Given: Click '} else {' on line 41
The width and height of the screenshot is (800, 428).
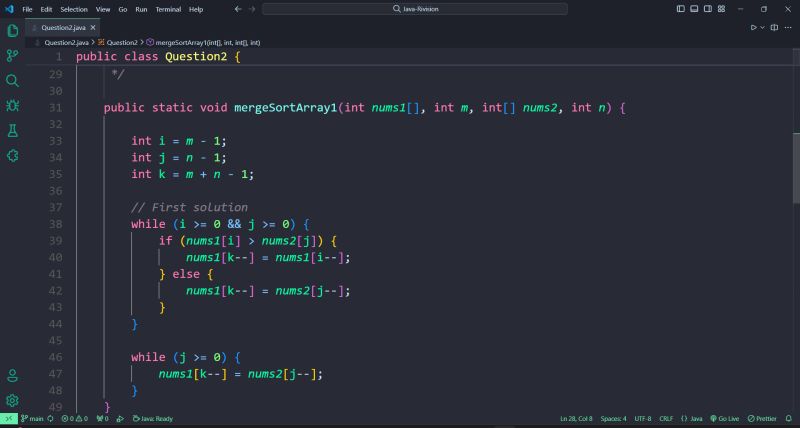Looking at the screenshot, I should point(186,274).
